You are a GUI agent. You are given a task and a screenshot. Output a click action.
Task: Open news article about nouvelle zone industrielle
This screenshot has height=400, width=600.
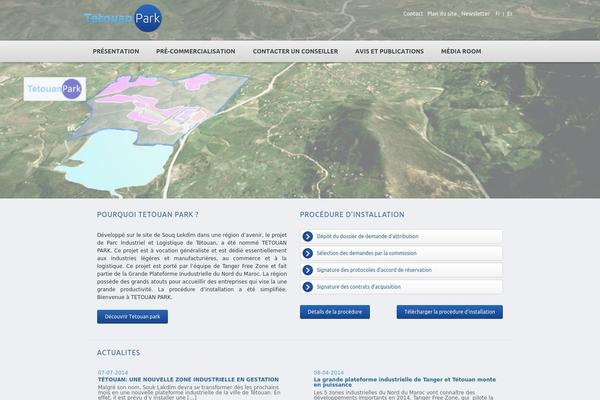[x=188, y=380]
